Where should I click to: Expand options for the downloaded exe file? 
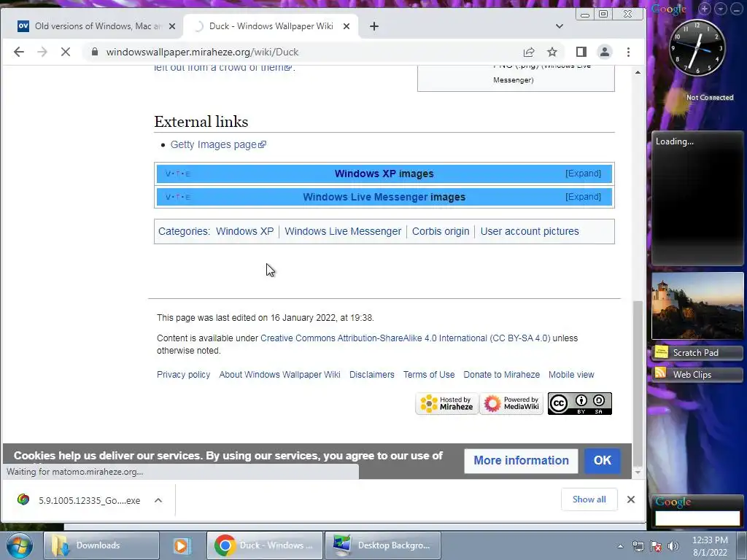(x=158, y=500)
